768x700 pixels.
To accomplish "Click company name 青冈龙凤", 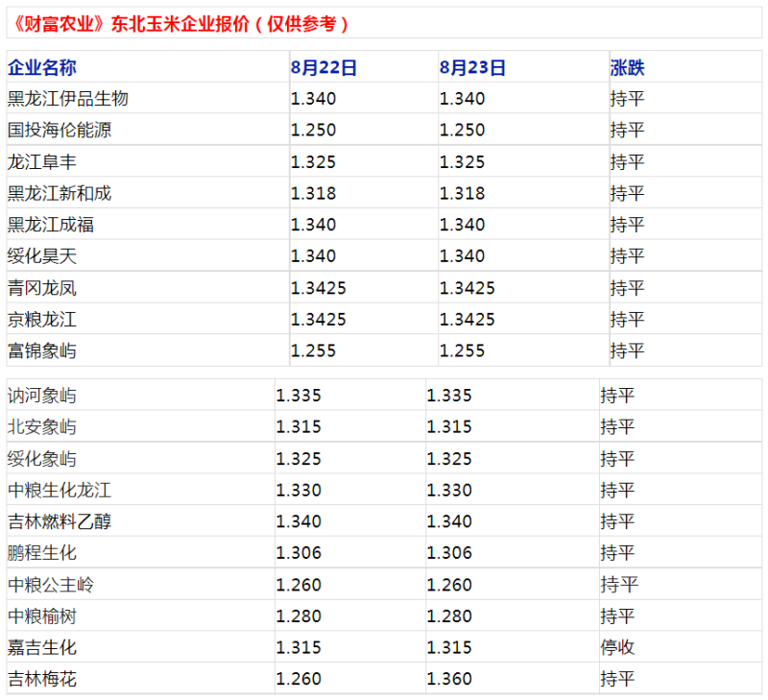I will [x=42, y=287].
